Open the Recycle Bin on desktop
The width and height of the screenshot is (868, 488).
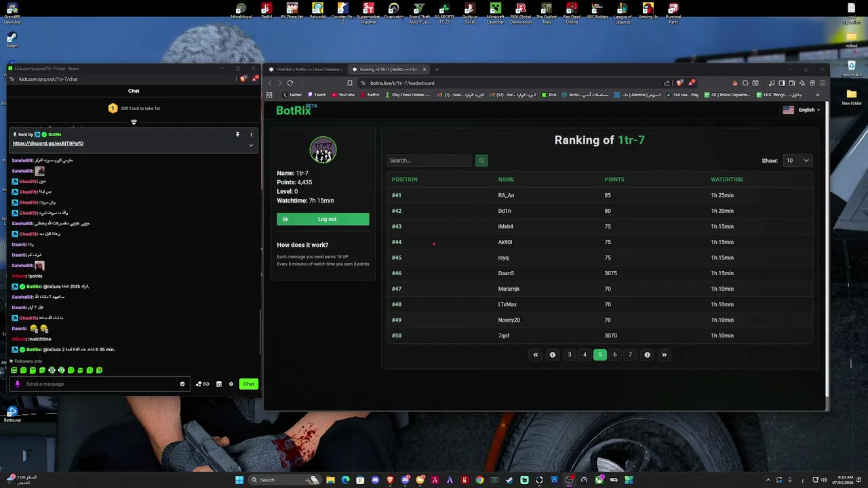[x=852, y=68]
